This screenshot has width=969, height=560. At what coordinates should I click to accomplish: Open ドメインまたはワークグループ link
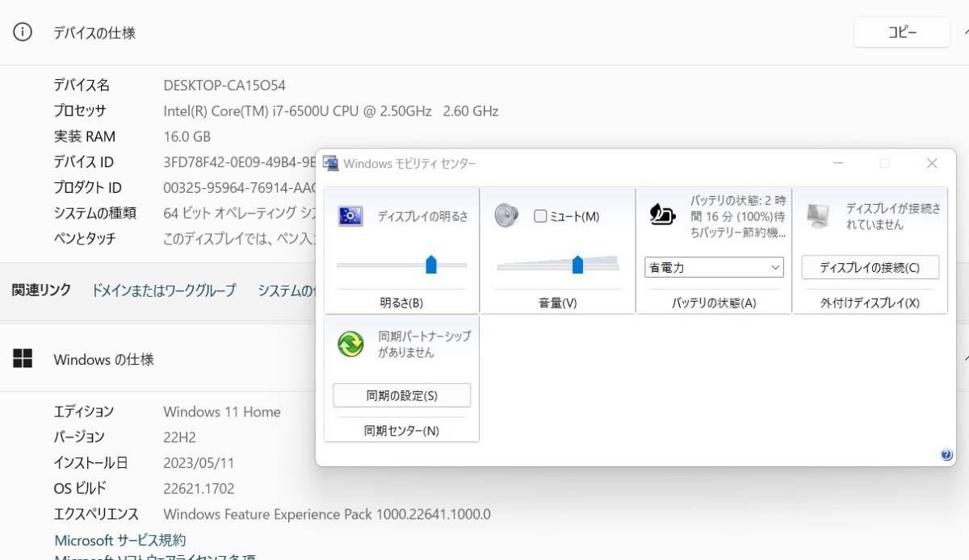pyautogui.click(x=164, y=290)
